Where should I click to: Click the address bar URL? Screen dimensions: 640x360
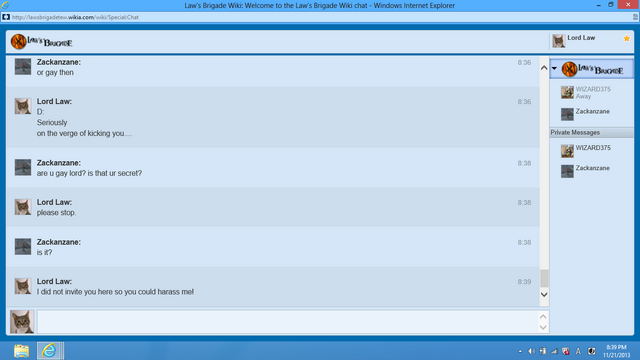pyautogui.click(x=75, y=17)
